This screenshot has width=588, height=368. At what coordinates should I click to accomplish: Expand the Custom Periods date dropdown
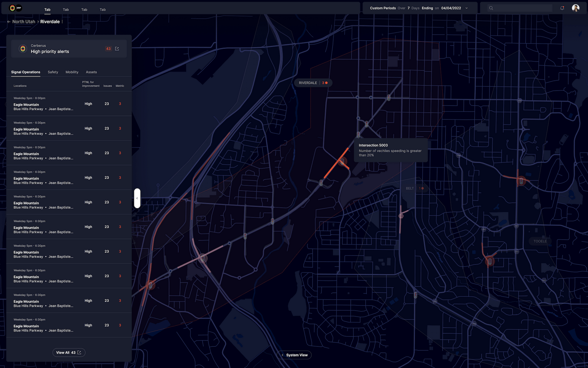(467, 8)
